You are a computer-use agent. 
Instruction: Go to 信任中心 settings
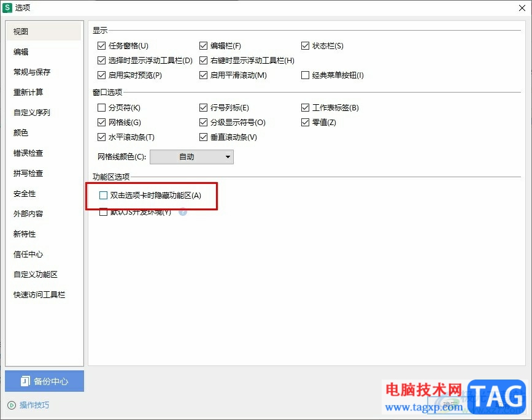click(x=44, y=254)
